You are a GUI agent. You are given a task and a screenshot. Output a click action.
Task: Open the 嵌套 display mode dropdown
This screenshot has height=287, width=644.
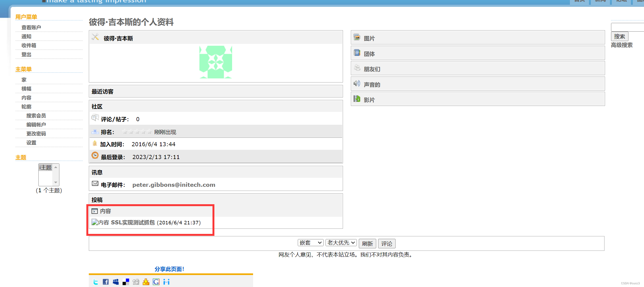(x=311, y=243)
